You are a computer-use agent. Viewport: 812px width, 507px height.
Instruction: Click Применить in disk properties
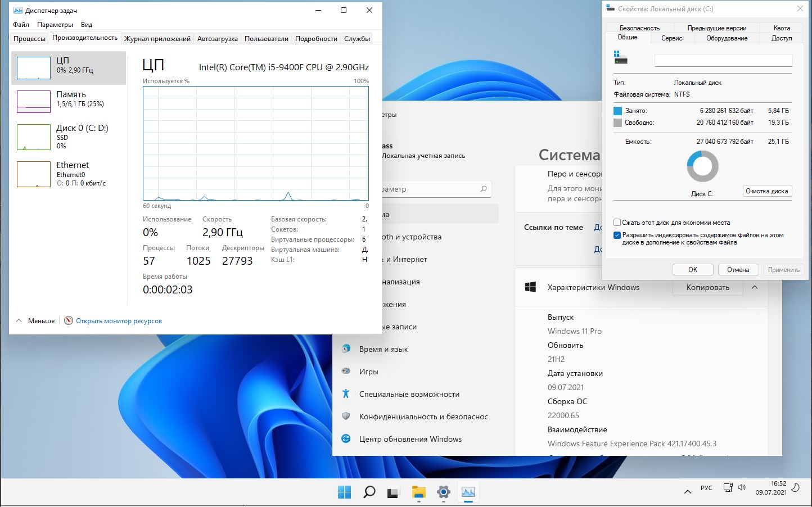coord(784,270)
